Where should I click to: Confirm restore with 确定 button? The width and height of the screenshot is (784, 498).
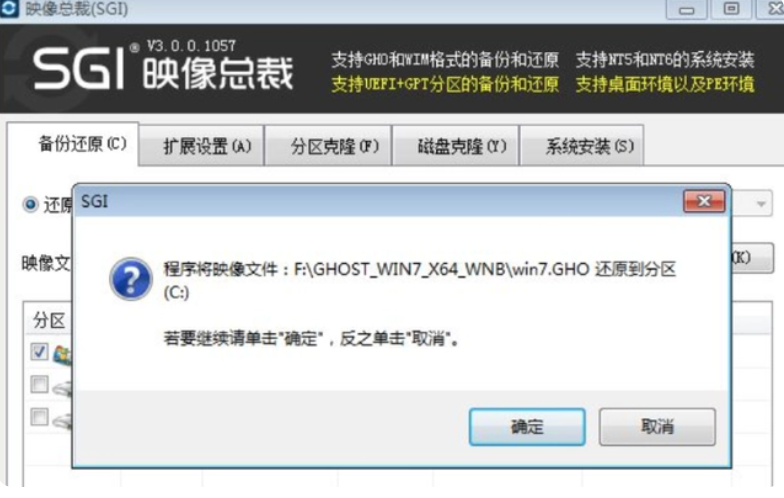(527, 426)
